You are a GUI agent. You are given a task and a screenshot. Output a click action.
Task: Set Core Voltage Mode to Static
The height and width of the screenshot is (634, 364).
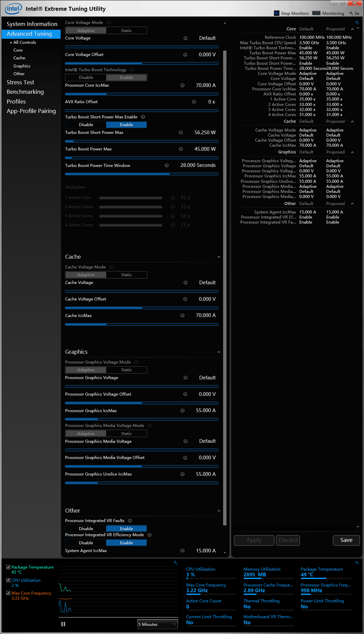pos(126,31)
